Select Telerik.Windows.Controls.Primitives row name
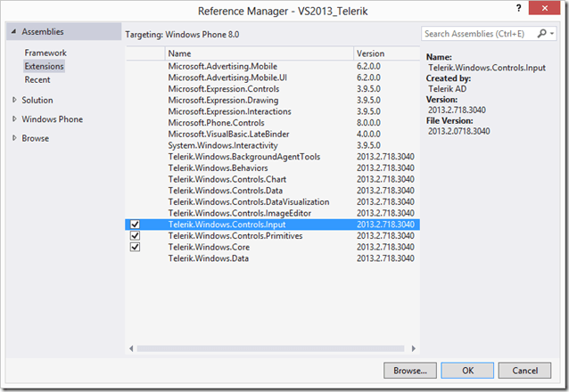 (x=235, y=236)
